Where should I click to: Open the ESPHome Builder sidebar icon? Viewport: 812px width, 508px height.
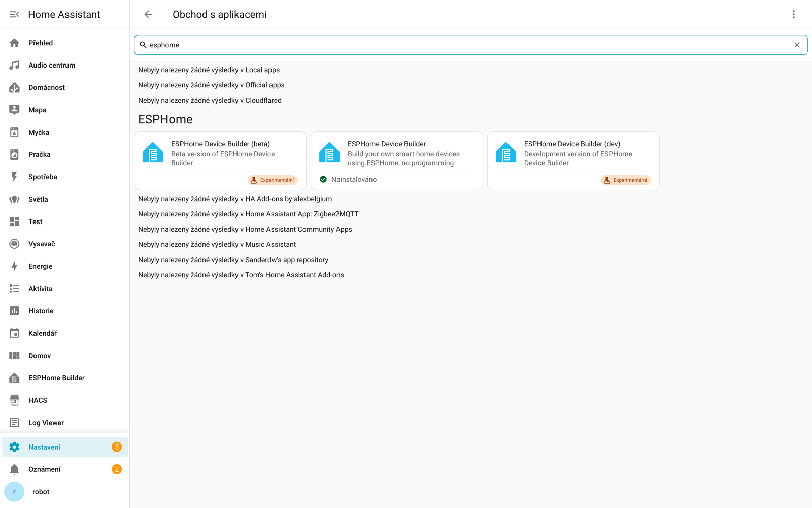[x=14, y=378]
